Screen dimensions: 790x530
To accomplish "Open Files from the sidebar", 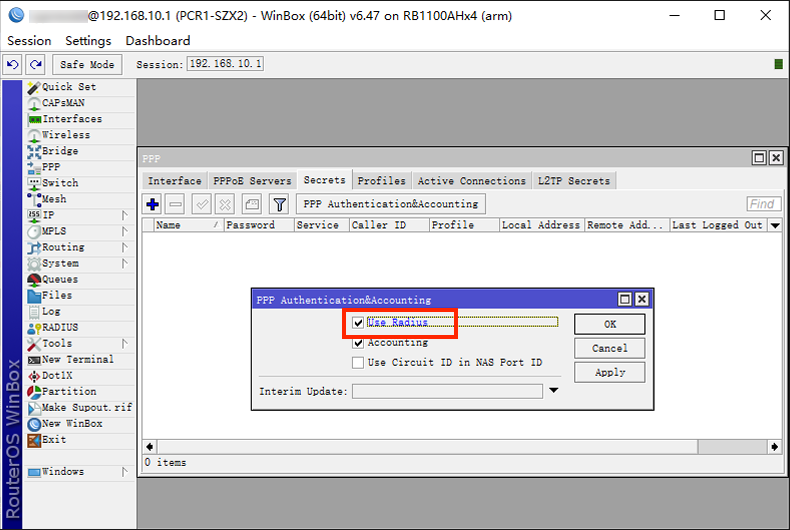I will pos(81,295).
